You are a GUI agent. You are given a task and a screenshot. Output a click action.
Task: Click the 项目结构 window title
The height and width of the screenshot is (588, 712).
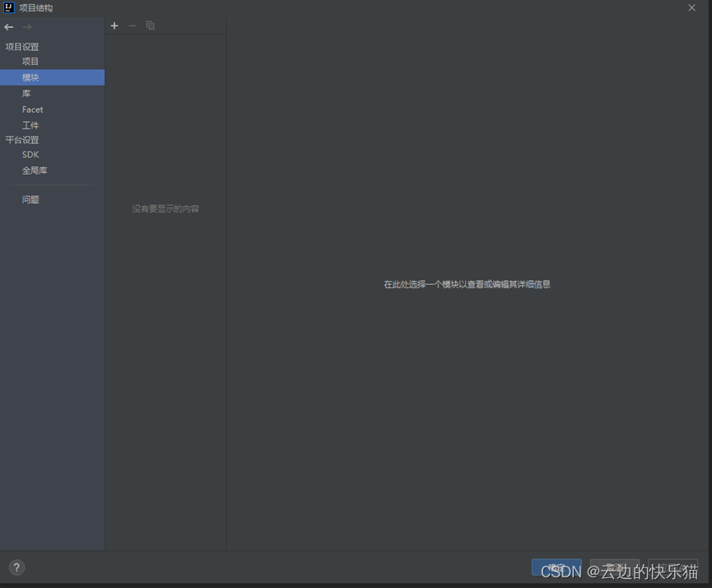36,8
